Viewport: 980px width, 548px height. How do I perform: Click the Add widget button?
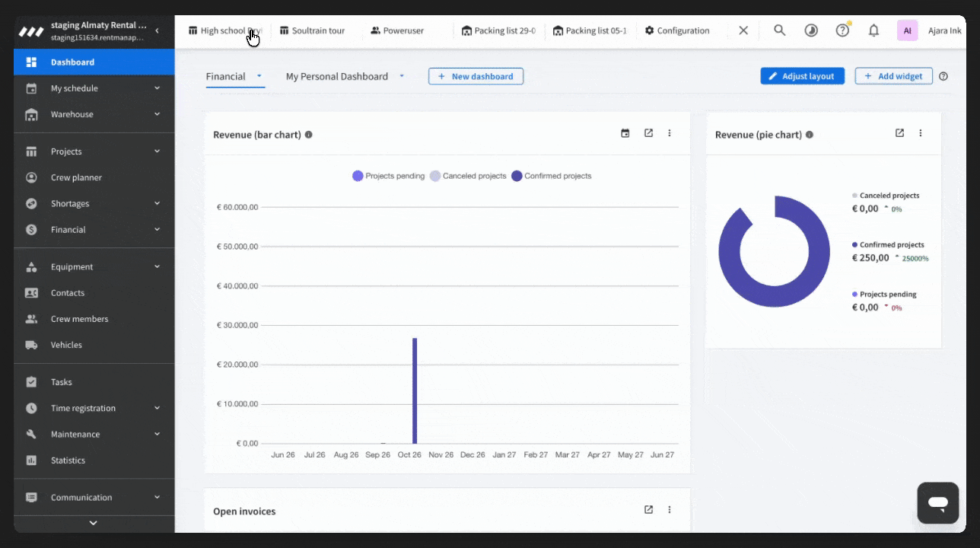pyautogui.click(x=893, y=76)
